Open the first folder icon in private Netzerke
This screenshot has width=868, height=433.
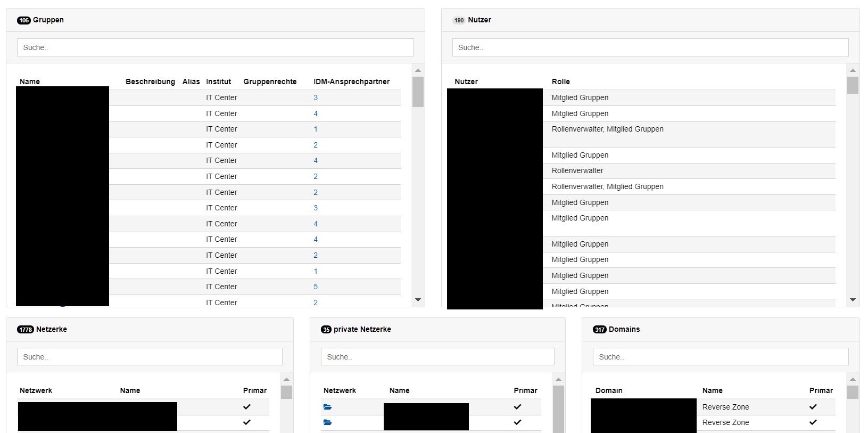(327, 407)
